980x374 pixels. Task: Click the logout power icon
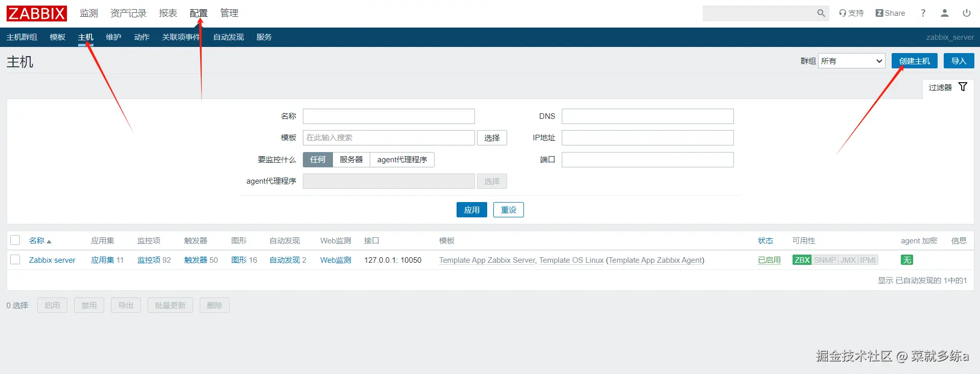pyautogui.click(x=967, y=13)
